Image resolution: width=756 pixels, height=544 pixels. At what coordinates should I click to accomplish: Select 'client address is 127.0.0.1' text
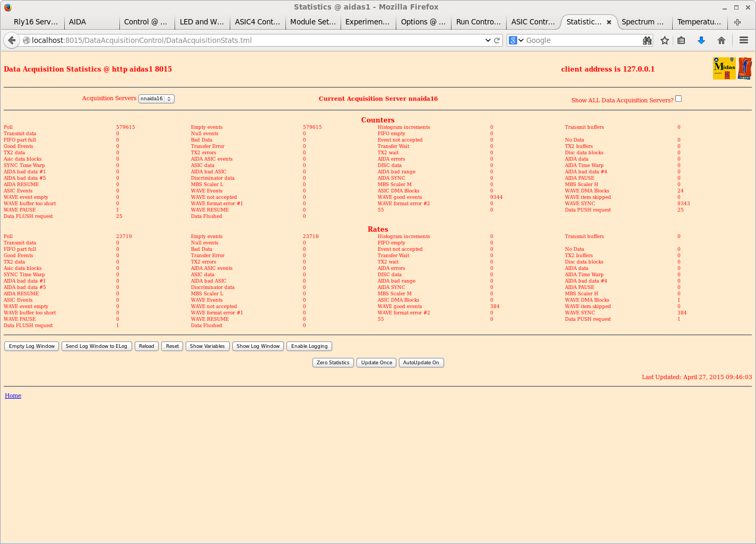coord(608,69)
